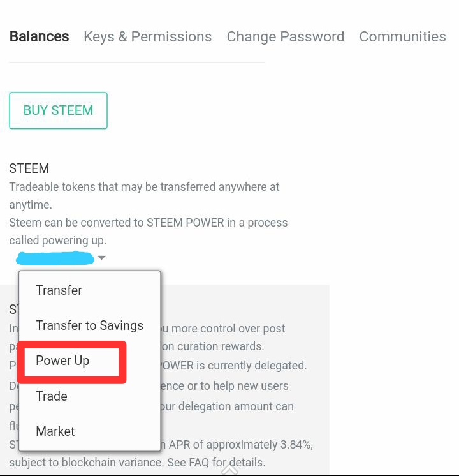
Task: Tap the up chevron at page bottom
Action: tap(229, 470)
